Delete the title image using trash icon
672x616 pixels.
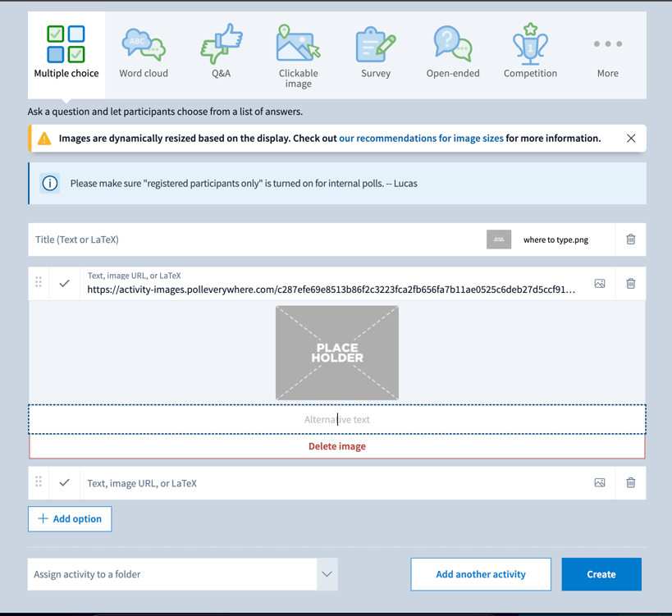pyautogui.click(x=631, y=240)
